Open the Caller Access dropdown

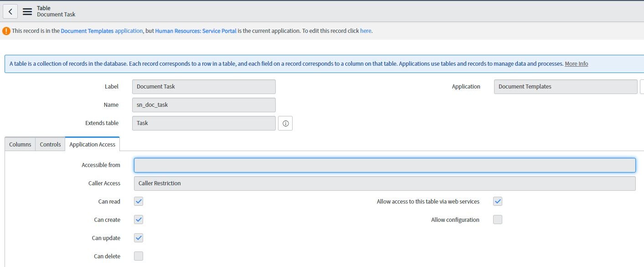pos(384,183)
